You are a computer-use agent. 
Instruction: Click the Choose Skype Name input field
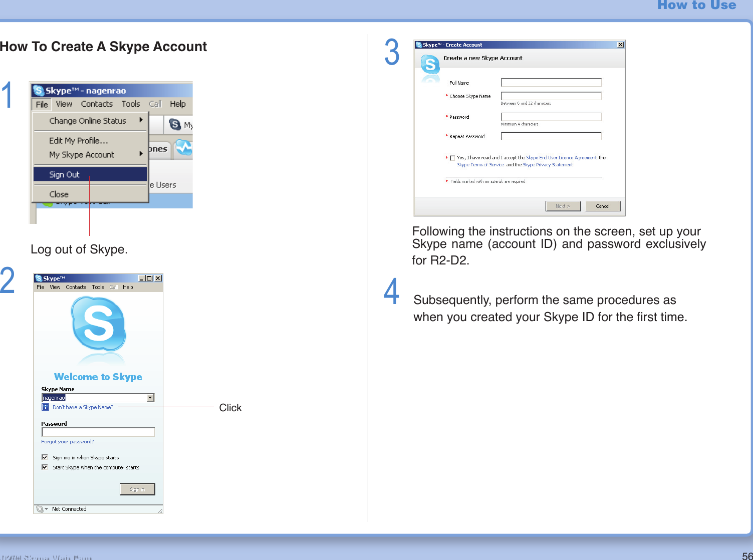tap(551, 96)
